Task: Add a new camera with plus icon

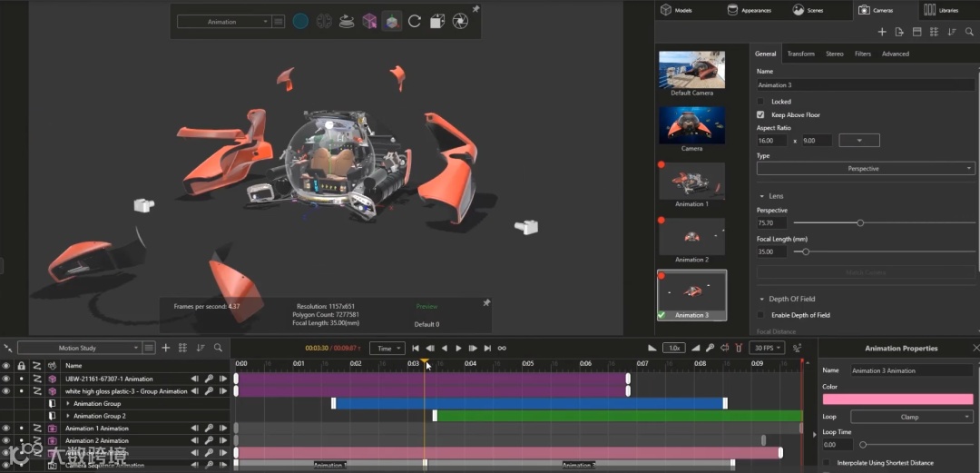Action: 882,32
